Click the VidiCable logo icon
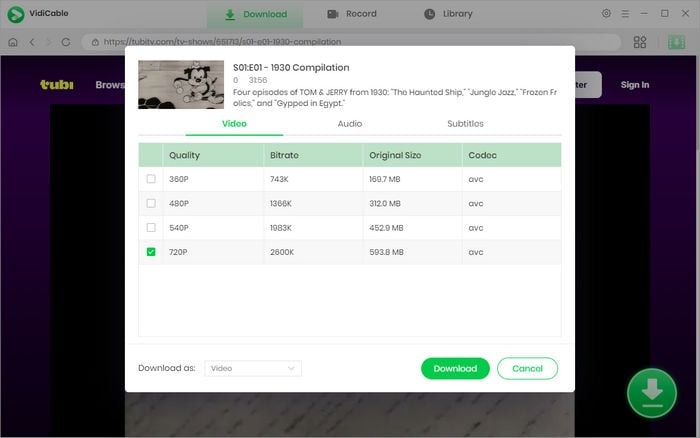This screenshot has width=700, height=438. click(16, 14)
